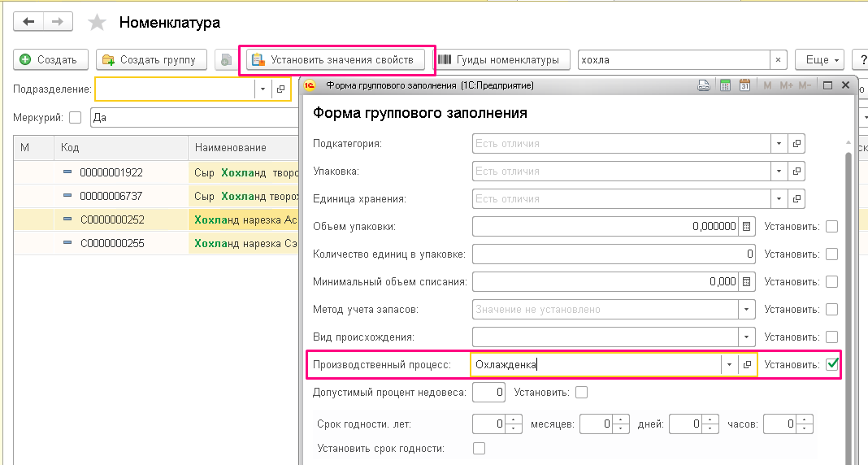Uncheck Установить for Производственный процесс
Screen dimensions: 868x465
[831, 364]
